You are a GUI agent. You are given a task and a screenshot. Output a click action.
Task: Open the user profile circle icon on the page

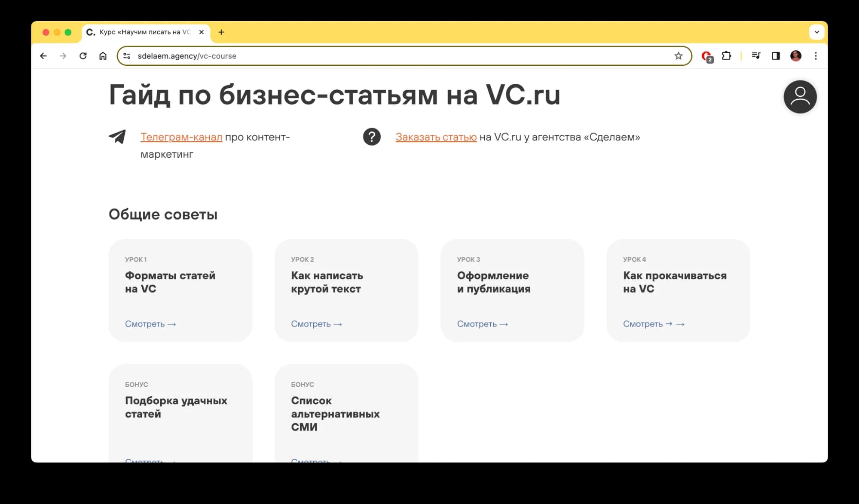pos(800,97)
